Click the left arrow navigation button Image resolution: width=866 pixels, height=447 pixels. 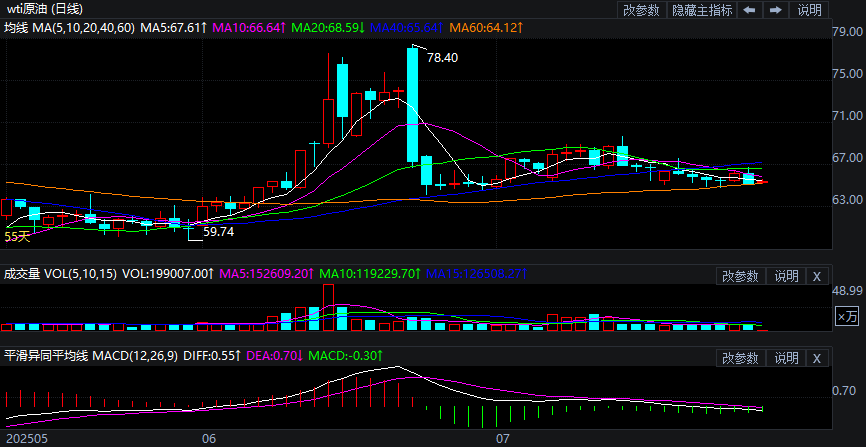tap(749, 10)
